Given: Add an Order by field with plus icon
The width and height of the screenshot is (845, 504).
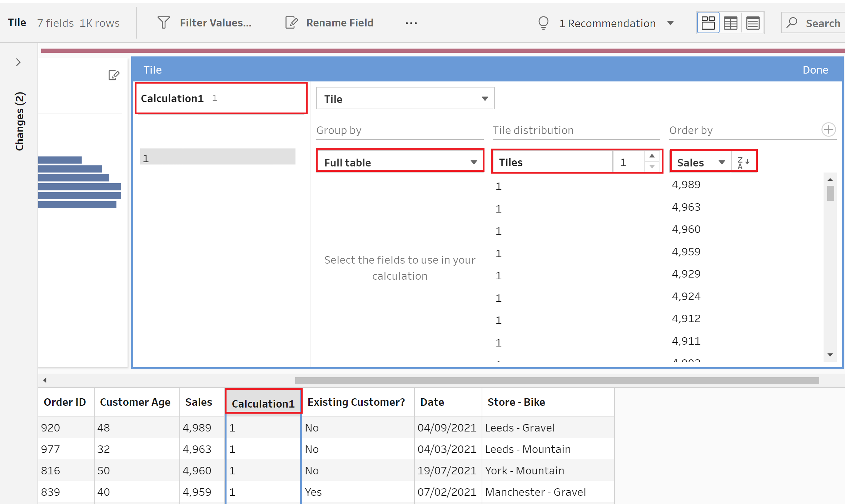Looking at the screenshot, I should [828, 130].
